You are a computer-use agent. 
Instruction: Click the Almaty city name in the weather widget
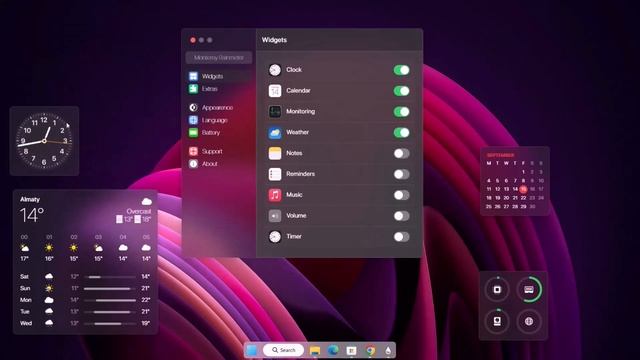click(30, 200)
